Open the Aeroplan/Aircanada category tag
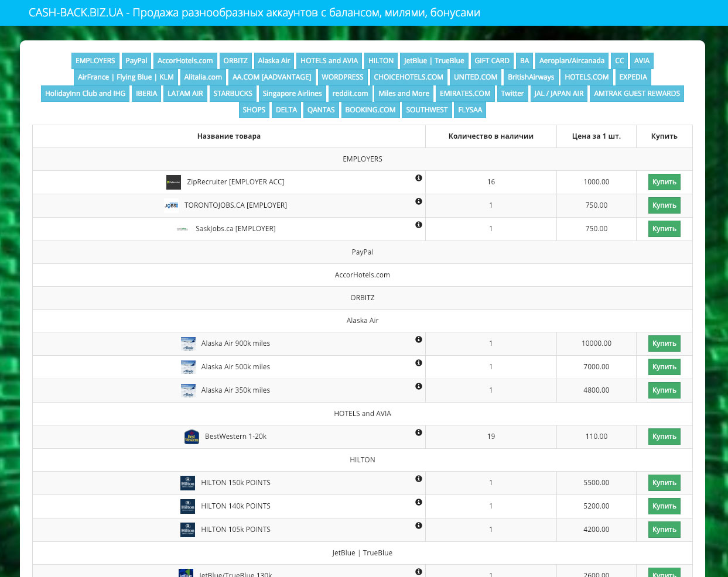This screenshot has height=577, width=728. [x=572, y=61]
